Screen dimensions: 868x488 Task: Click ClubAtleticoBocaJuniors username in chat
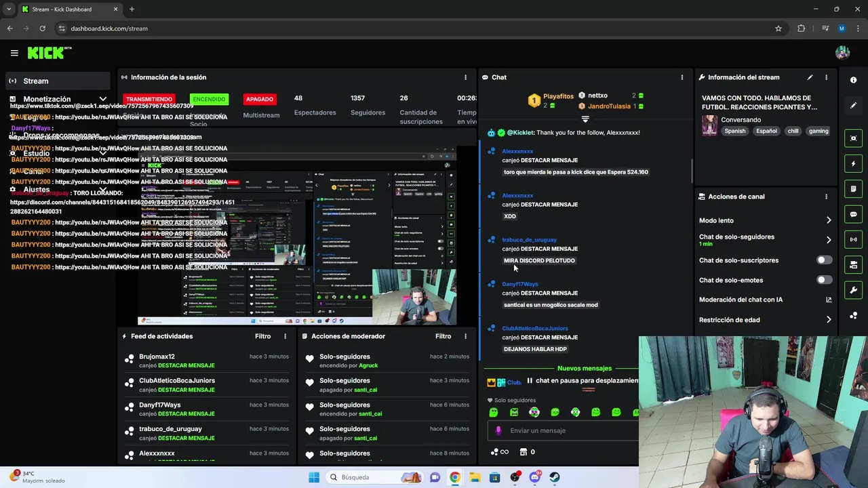[535, 328]
